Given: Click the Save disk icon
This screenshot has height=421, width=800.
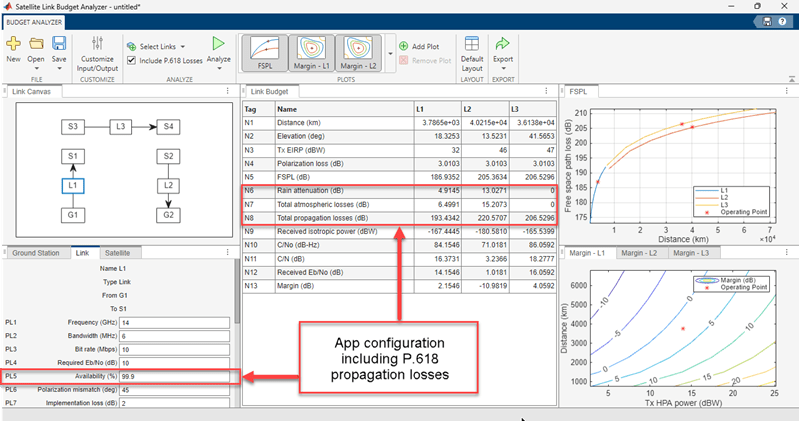Looking at the screenshot, I should tap(59, 44).
